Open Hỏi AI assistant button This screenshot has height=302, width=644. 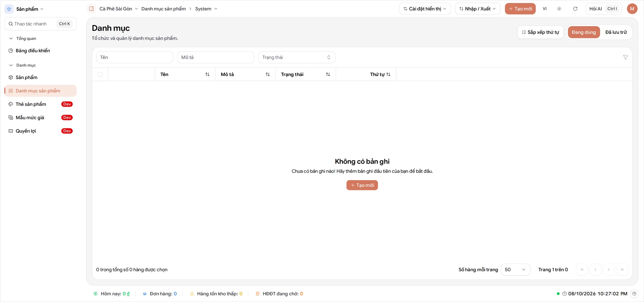[603, 9]
